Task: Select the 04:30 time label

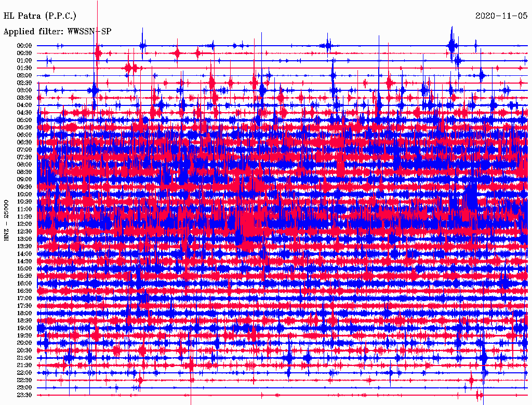Action: (x=24, y=113)
